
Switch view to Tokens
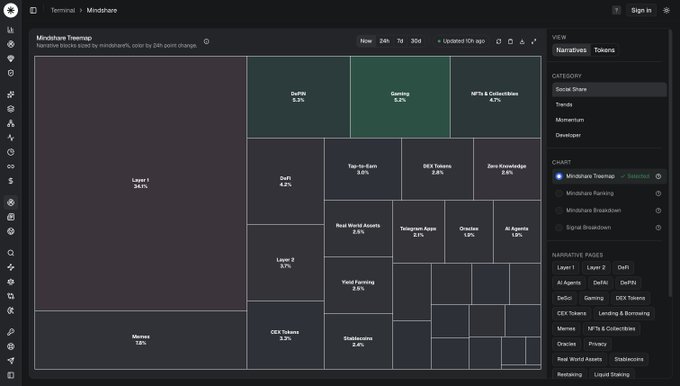click(x=604, y=50)
